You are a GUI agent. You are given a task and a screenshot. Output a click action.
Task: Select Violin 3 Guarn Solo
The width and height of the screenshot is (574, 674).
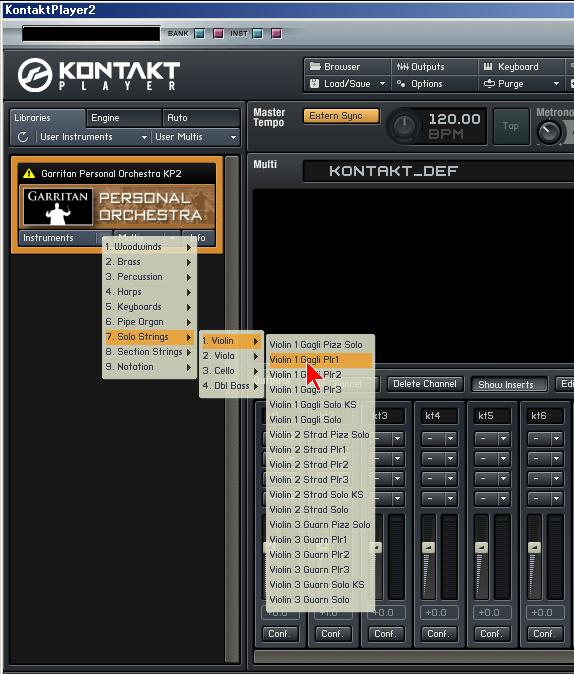320,600
